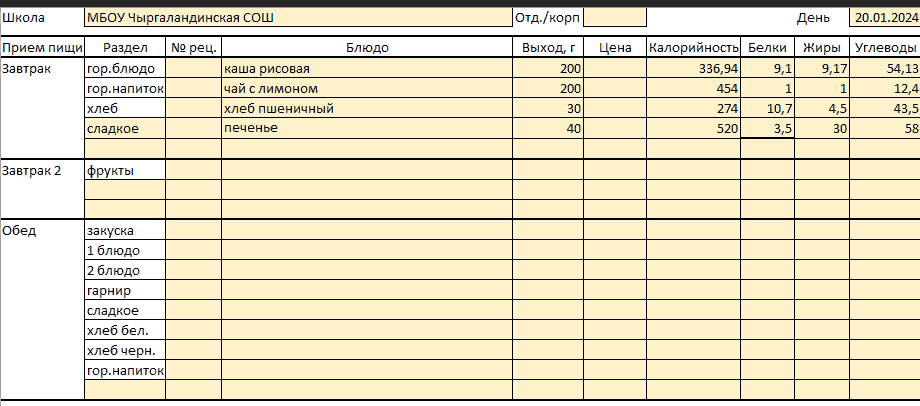Click the хлеб черн. section cell

coord(125,351)
